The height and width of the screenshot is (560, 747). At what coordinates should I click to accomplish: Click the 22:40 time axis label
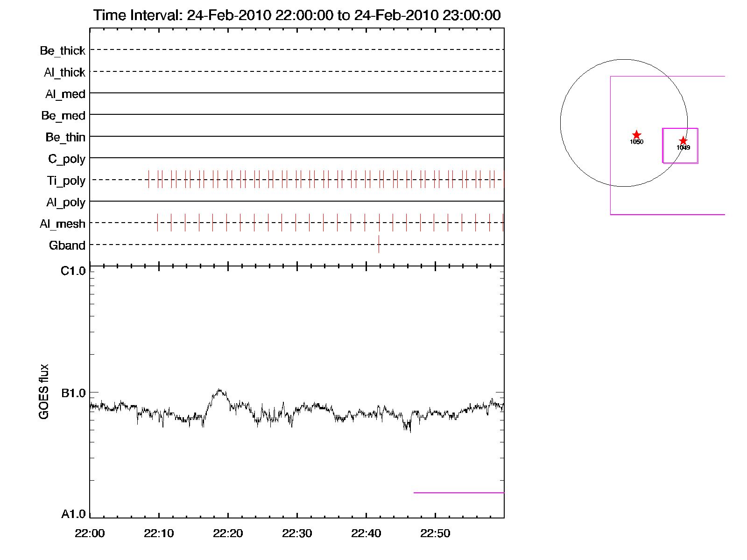(366, 533)
